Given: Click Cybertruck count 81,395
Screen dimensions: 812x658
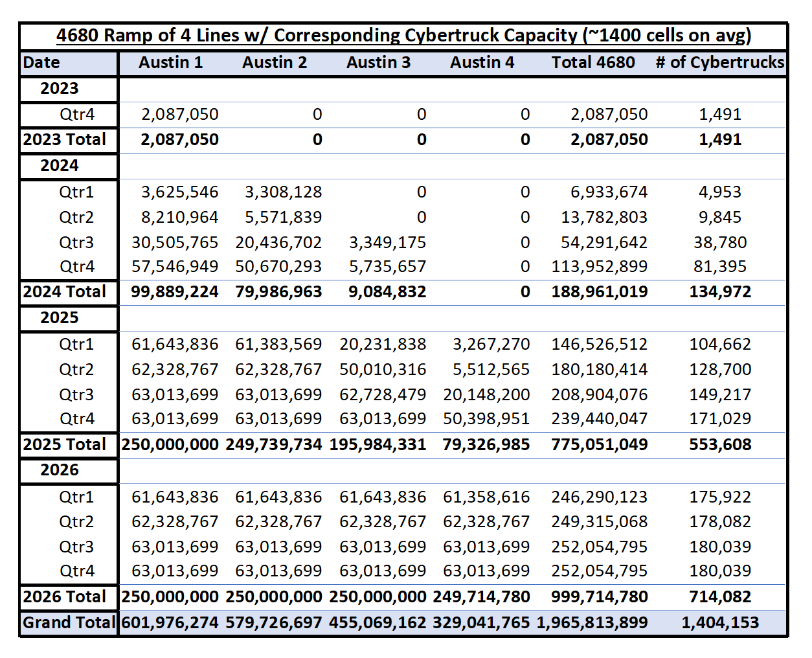Looking at the screenshot, I should coord(720,267).
